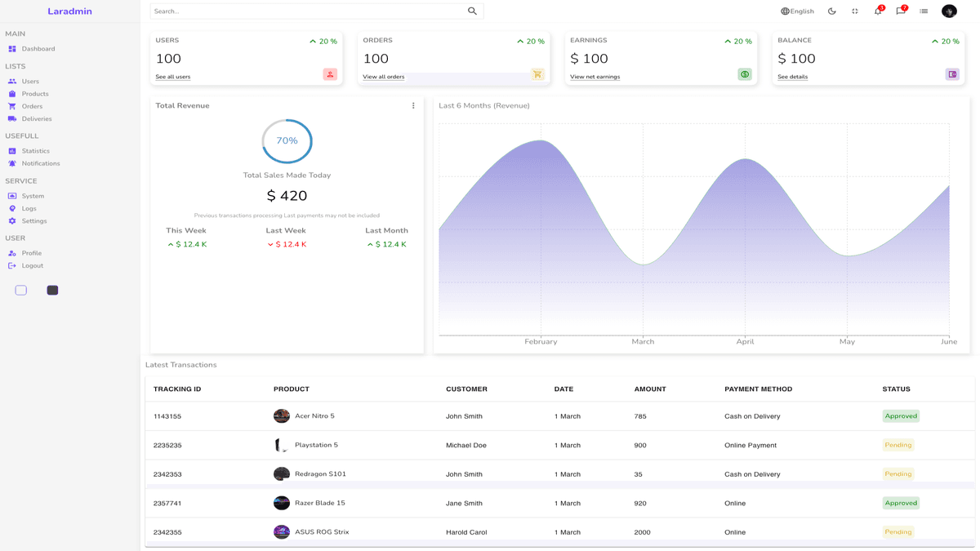Click the fullscreen exit icon
The width and height of the screenshot is (980, 551).
point(854,11)
